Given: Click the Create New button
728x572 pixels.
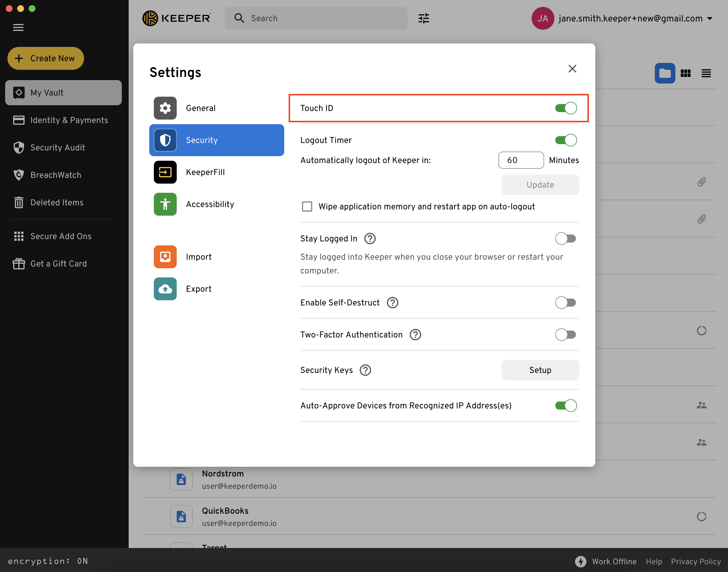Looking at the screenshot, I should pyautogui.click(x=45, y=58).
